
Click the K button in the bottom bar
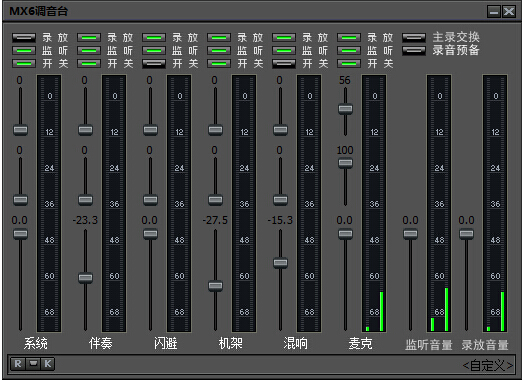48,364
